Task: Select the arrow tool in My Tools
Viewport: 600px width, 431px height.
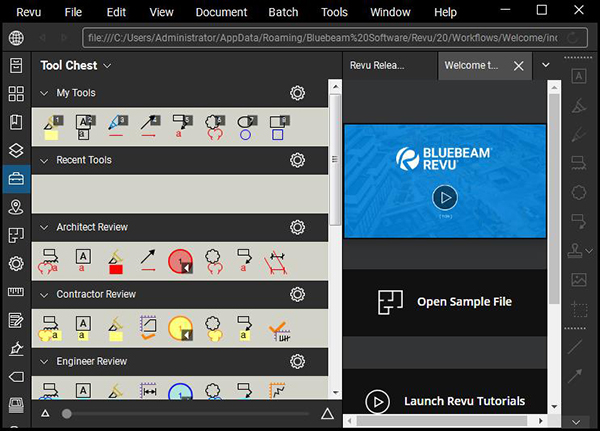Action: [x=149, y=127]
